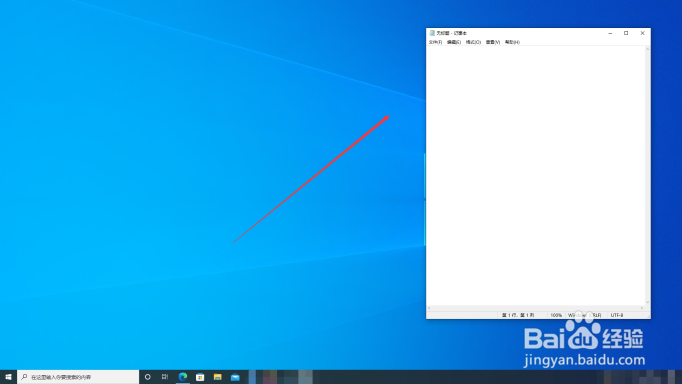Open Microsoft Store from the taskbar

pyautogui.click(x=200, y=377)
